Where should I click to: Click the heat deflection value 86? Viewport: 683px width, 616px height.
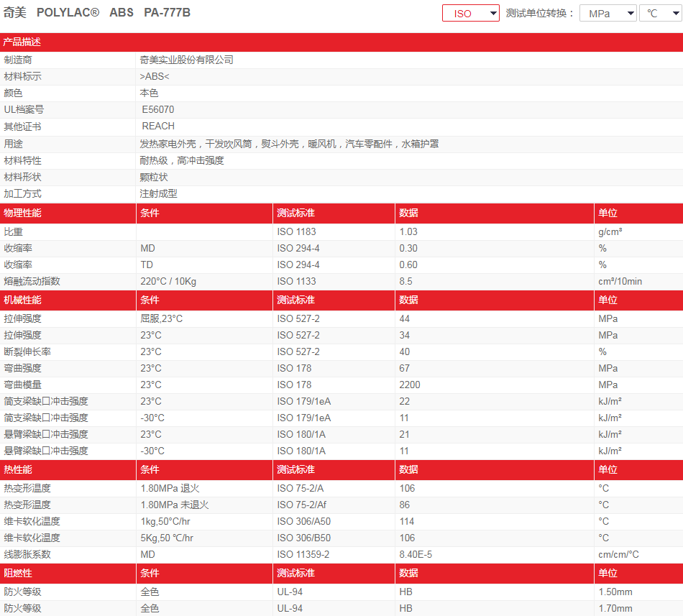[x=404, y=505]
